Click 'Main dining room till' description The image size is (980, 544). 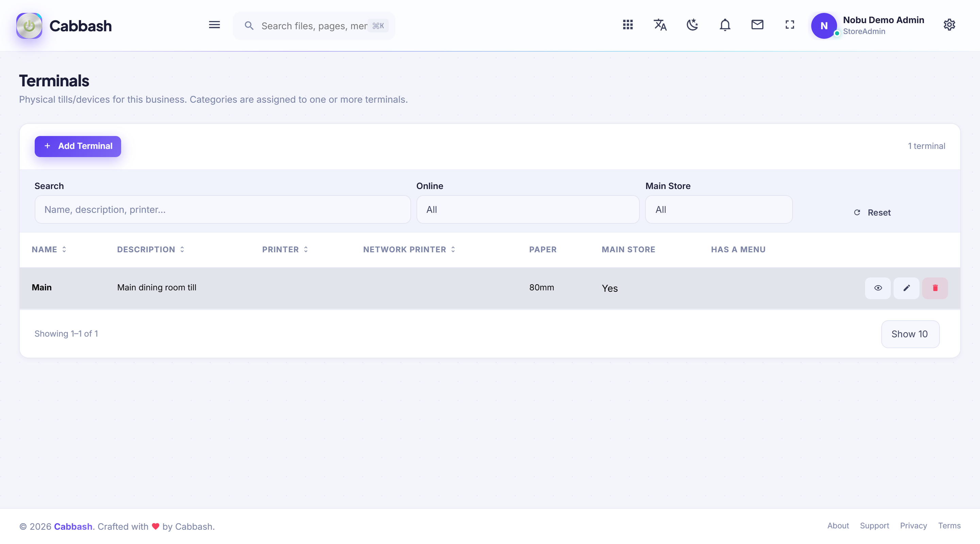coord(157,287)
